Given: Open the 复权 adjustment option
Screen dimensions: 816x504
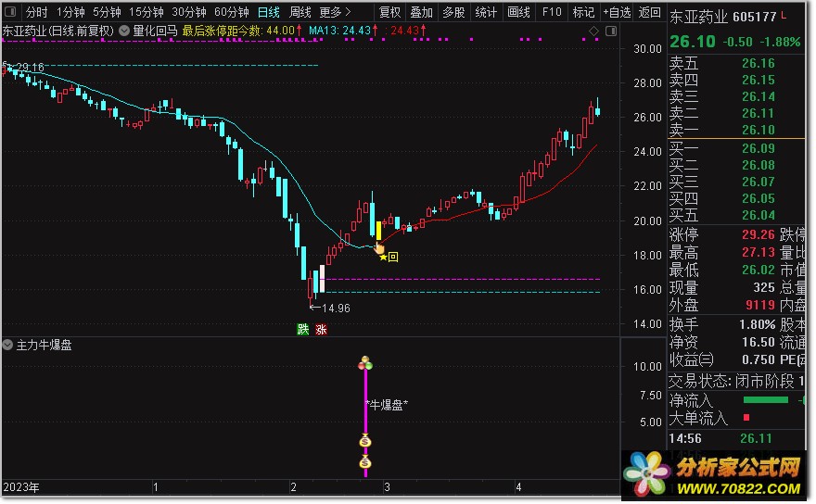Looking at the screenshot, I should (x=389, y=12).
